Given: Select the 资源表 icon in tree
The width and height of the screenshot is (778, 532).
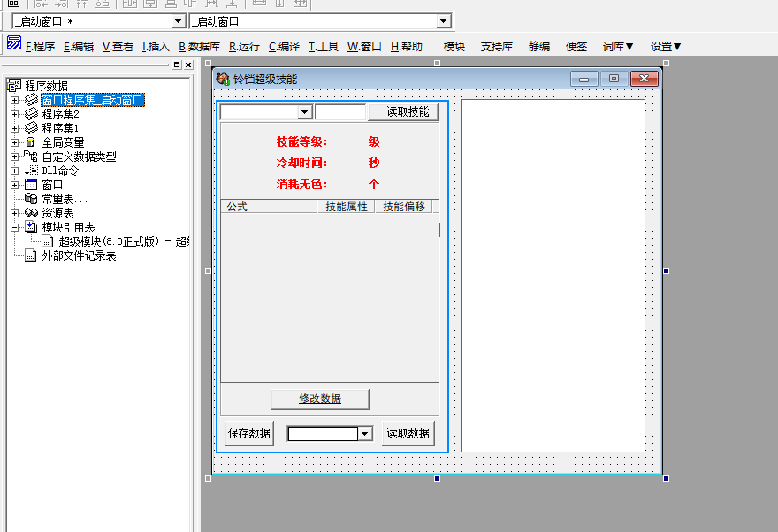Looking at the screenshot, I should 31,213.
